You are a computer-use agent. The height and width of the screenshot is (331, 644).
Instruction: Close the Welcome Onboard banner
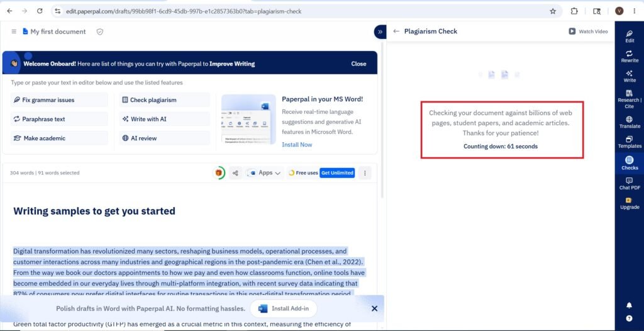pyautogui.click(x=358, y=64)
